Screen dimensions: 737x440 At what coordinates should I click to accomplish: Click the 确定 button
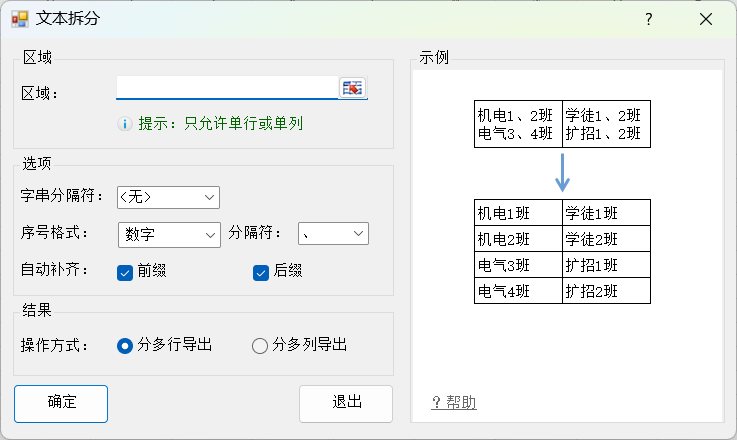(x=61, y=404)
